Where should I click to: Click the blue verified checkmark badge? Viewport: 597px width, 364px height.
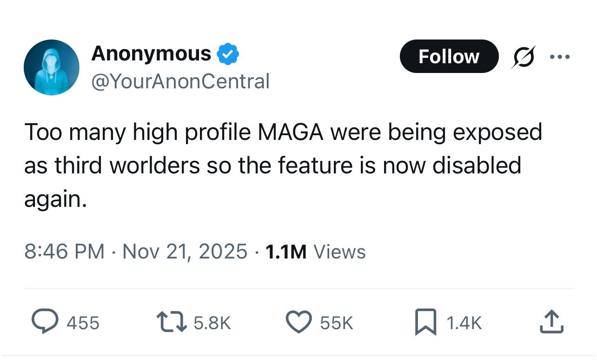tap(228, 54)
